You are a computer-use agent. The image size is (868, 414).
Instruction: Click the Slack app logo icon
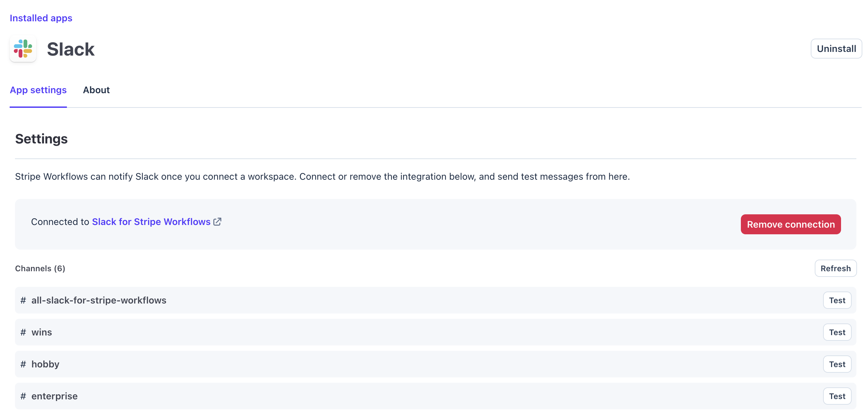pos(23,49)
